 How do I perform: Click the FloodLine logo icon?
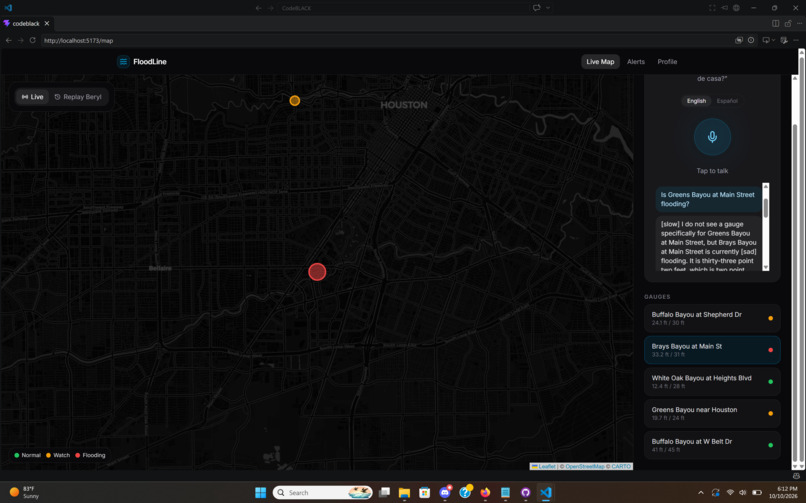click(123, 62)
